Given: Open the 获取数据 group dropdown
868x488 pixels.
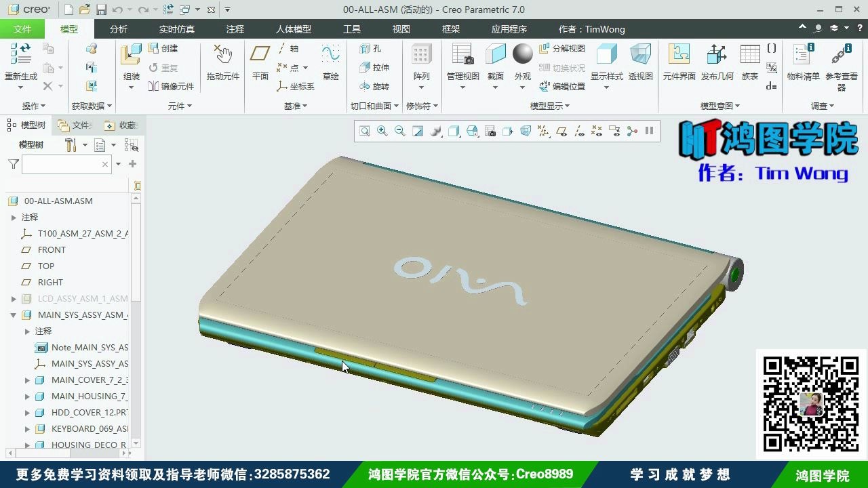Looking at the screenshot, I should click(x=92, y=106).
